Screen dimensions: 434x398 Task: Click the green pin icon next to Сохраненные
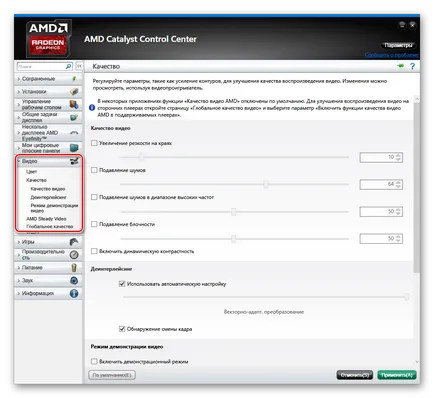pyautogui.click(x=74, y=79)
